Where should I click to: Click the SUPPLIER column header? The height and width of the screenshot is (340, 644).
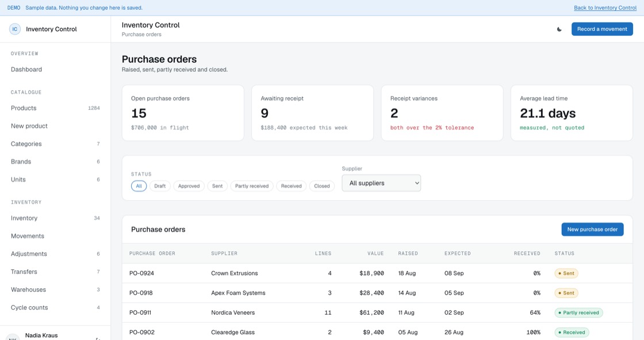224,253
